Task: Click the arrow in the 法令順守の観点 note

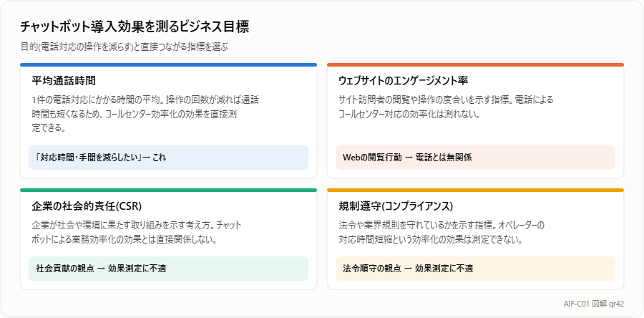Action: (408, 269)
